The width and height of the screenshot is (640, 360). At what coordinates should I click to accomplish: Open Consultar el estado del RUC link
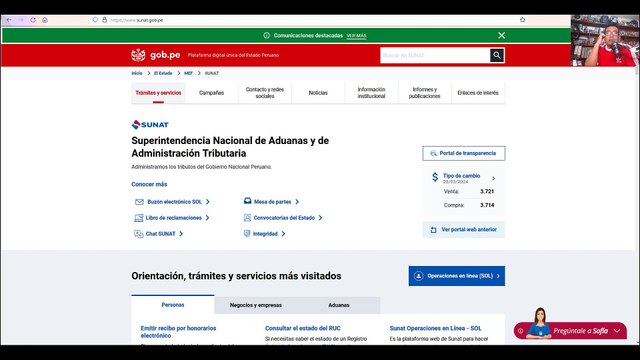coord(302,328)
